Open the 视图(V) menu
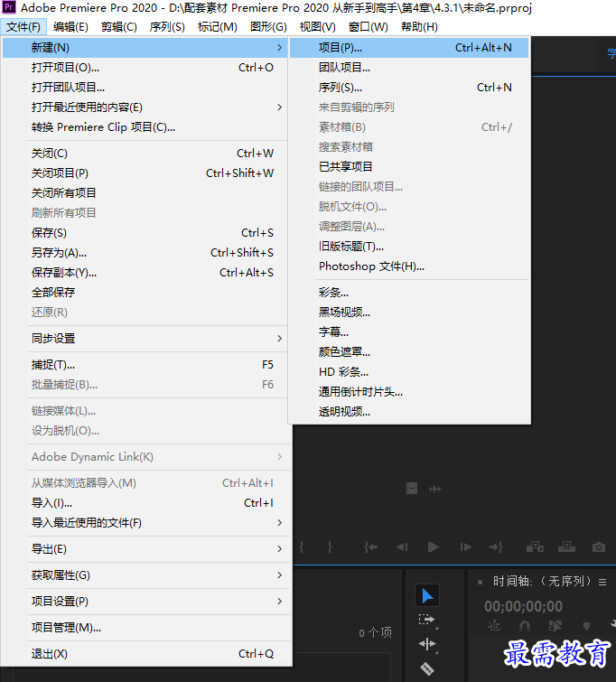616x682 pixels. [x=318, y=27]
